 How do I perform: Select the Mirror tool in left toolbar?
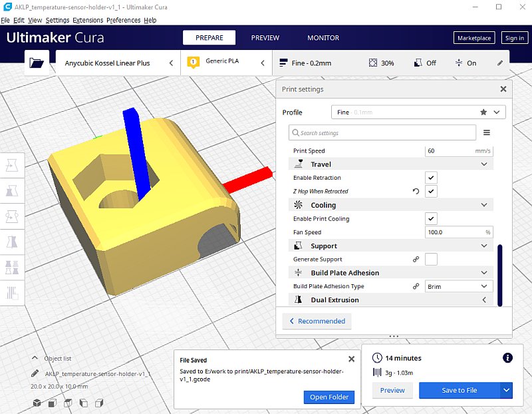pyautogui.click(x=12, y=242)
